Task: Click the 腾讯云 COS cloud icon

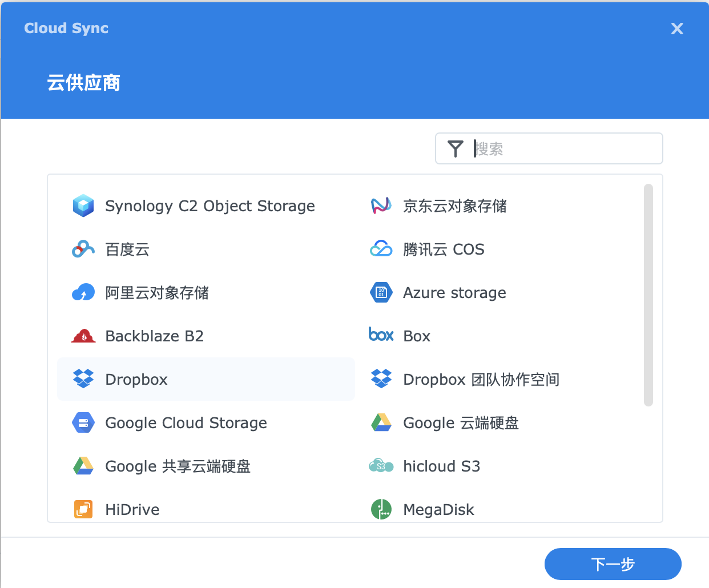Action: click(x=381, y=249)
